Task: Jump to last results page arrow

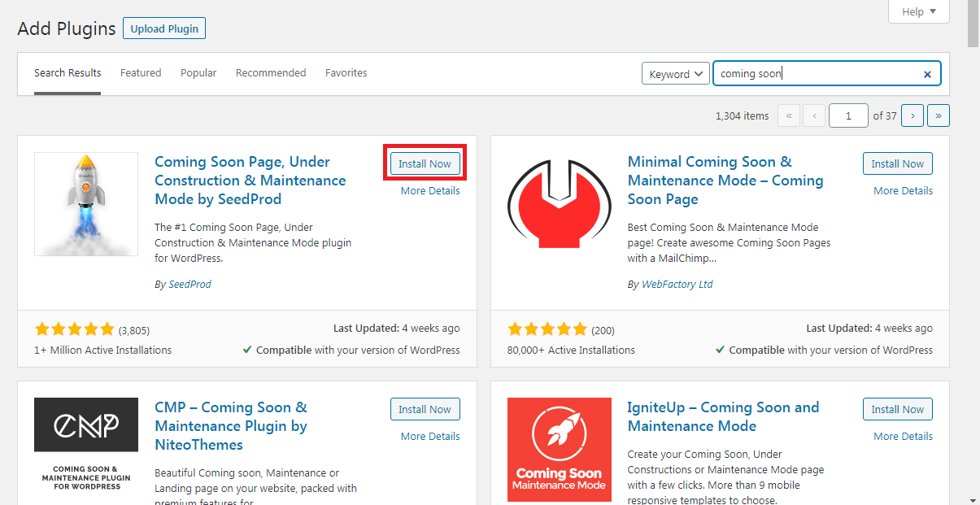Action: [939, 115]
